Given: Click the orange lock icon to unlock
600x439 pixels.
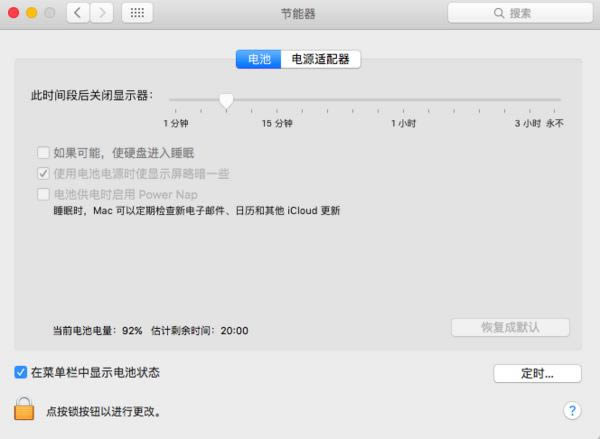Looking at the screenshot, I should click(x=24, y=409).
